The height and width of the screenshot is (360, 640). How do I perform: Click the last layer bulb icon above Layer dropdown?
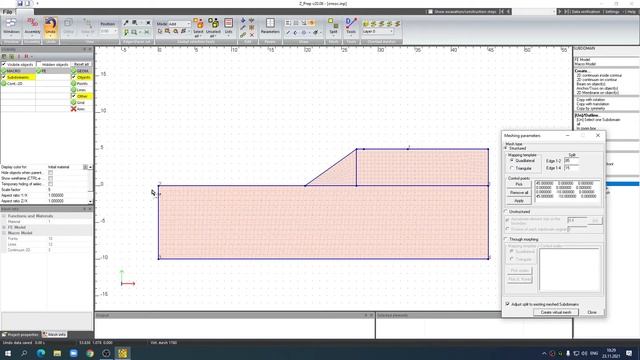click(397, 24)
